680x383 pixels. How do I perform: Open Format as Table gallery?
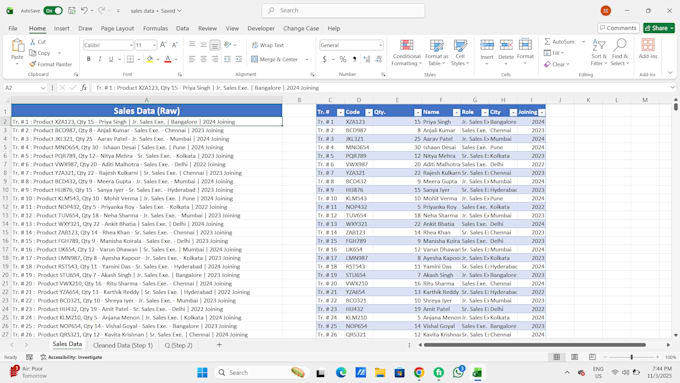[436, 52]
